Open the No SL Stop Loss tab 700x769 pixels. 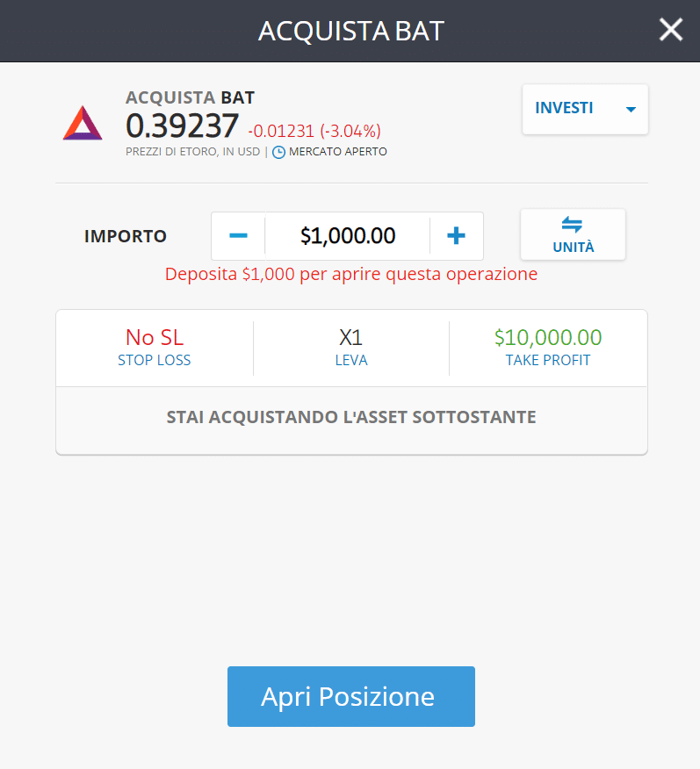tap(155, 348)
